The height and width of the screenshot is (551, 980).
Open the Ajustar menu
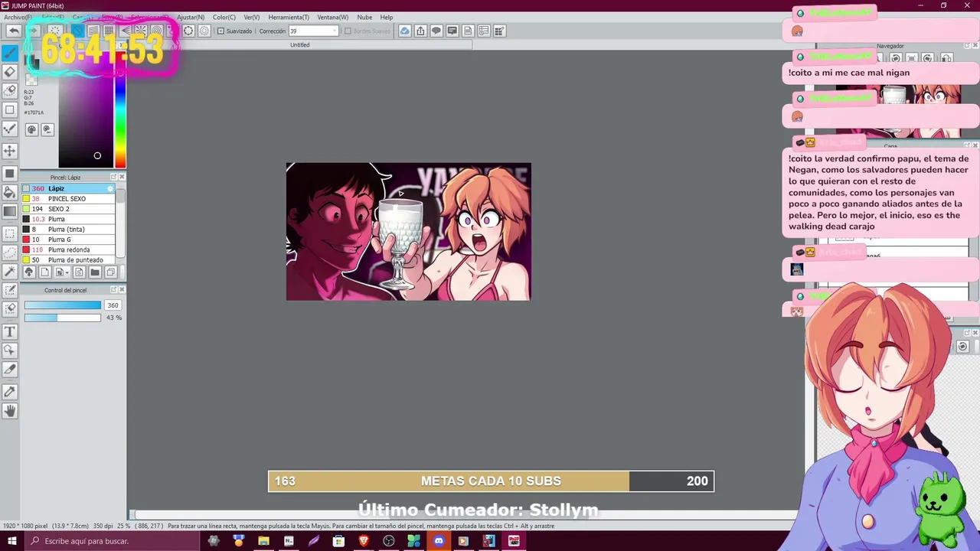click(x=190, y=17)
